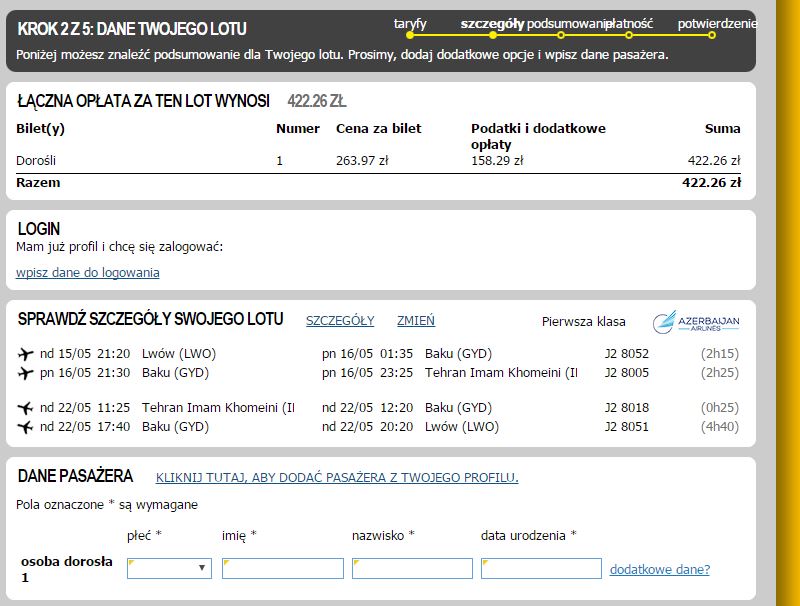Select the podsumowanie step
This screenshot has width=800, height=606.
pyautogui.click(x=566, y=23)
